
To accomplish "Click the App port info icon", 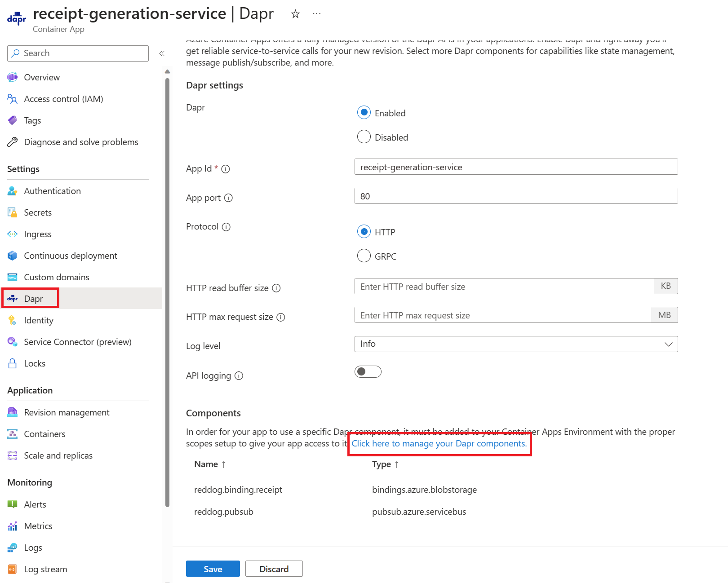I will click(228, 198).
